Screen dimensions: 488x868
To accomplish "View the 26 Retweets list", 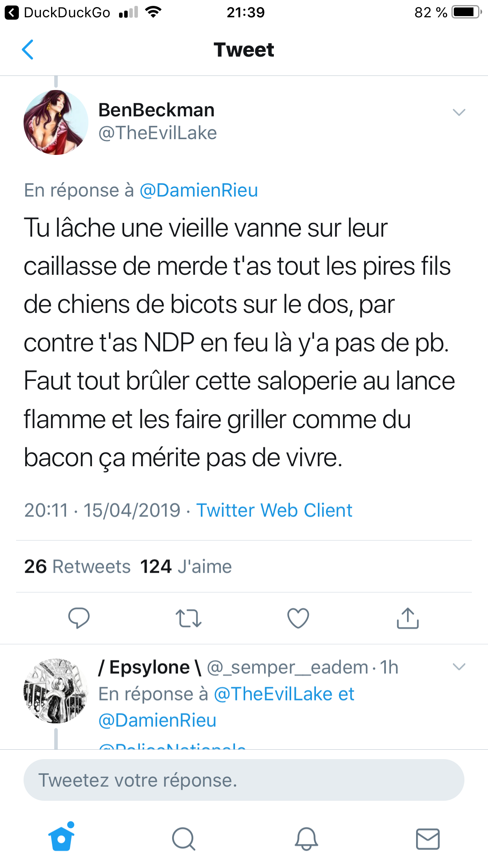I will (77, 566).
